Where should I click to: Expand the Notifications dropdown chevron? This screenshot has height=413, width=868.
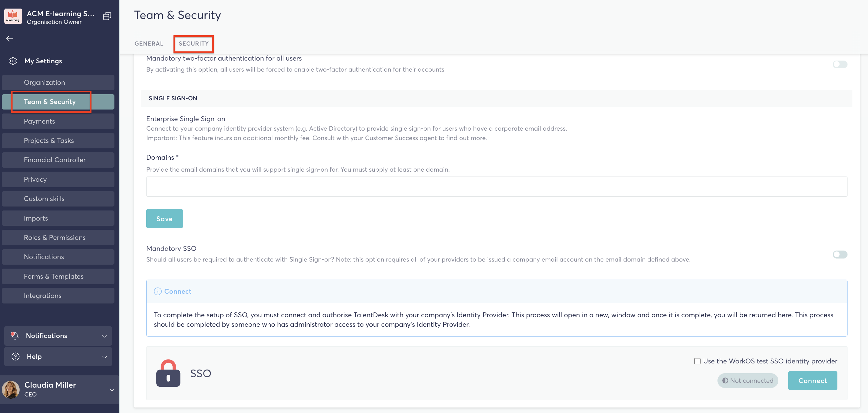click(104, 336)
